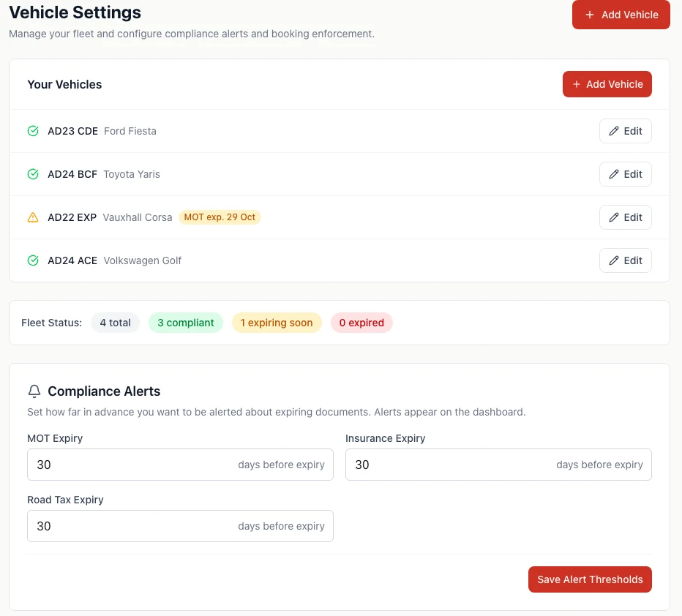Edit the AD24 BCF Toyota Yaris vehicle
Viewport: 682px width, 616px height.
click(625, 174)
